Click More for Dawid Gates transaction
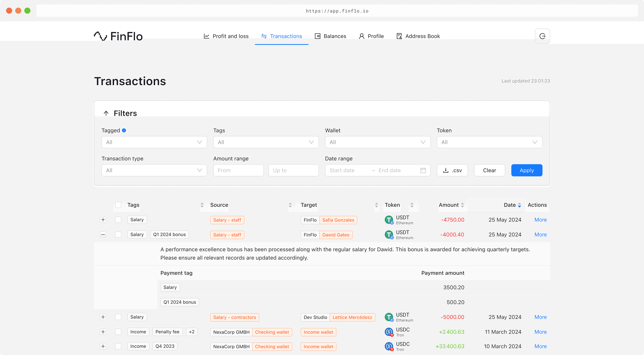 540,235
